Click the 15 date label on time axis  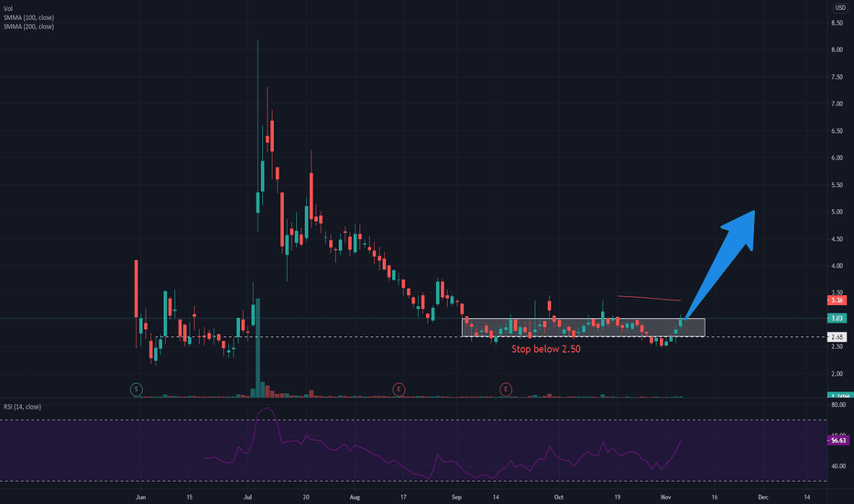point(189,497)
